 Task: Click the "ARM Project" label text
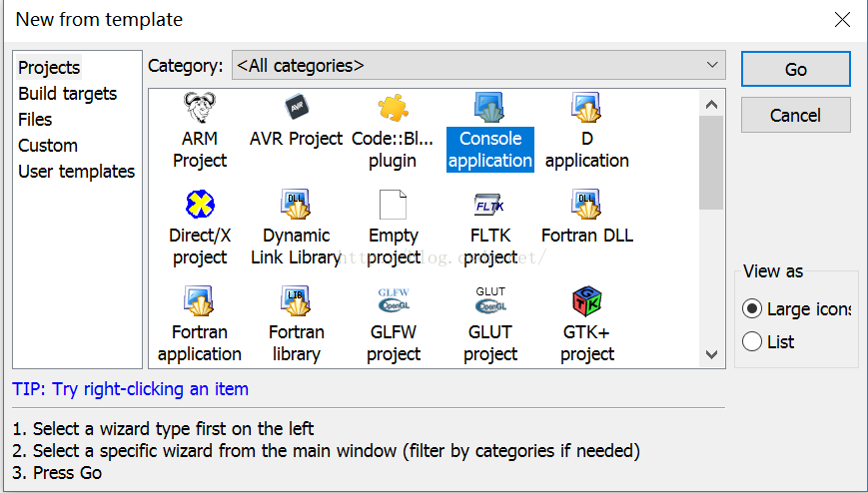pyautogui.click(x=200, y=150)
